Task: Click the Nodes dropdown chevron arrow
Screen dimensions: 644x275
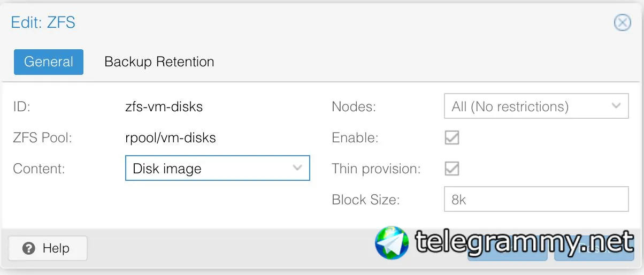Action: pyautogui.click(x=616, y=106)
